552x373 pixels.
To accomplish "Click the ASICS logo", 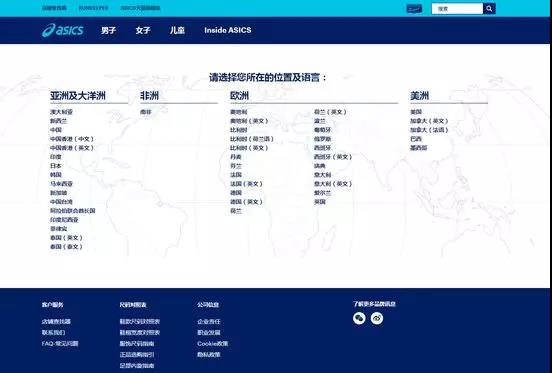I will [63, 30].
